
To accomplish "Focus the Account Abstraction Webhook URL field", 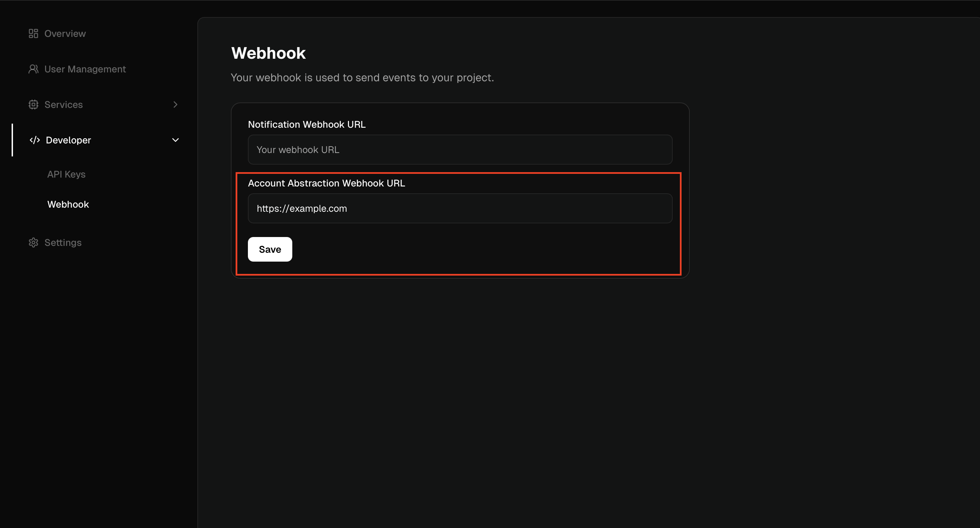I will coord(460,208).
